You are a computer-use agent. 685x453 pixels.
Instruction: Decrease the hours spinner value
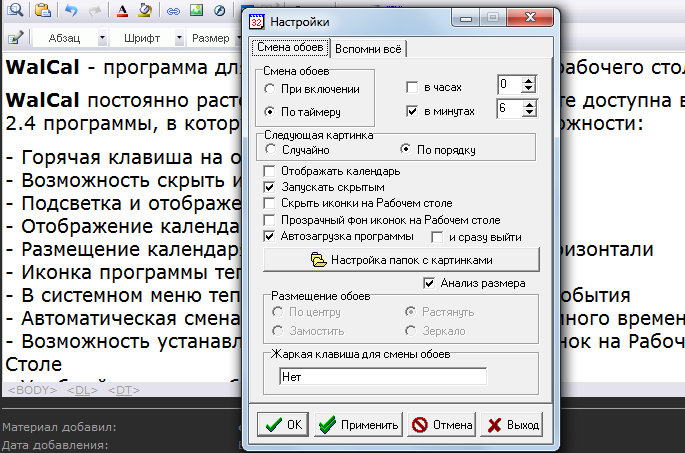[x=529, y=89]
